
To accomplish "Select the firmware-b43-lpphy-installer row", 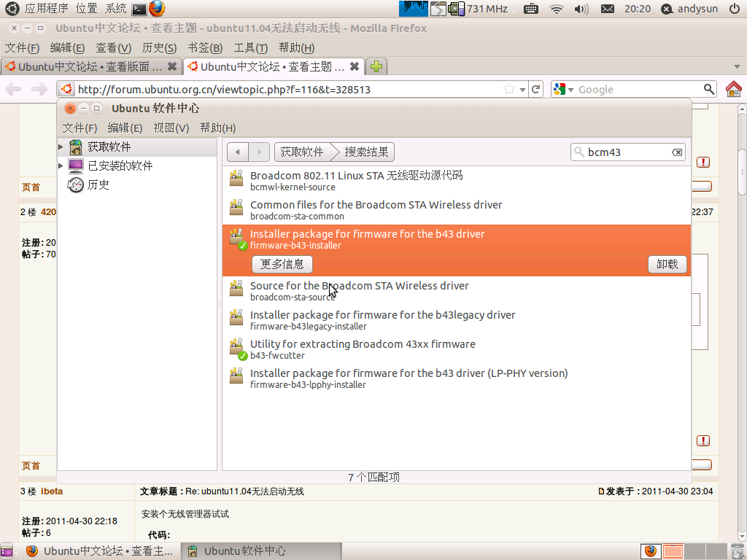I will 457,378.
